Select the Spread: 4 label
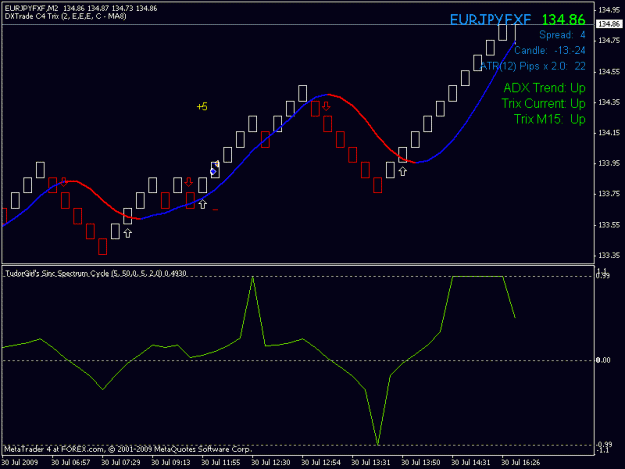The height and width of the screenshot is (469, 625). point(562,35)
